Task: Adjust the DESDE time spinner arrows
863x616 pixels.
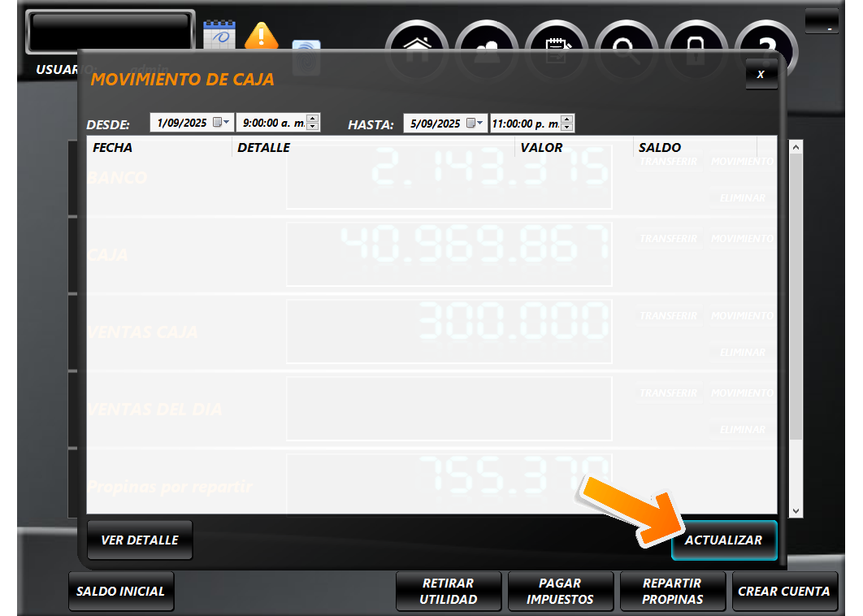Action: [313, 123]
